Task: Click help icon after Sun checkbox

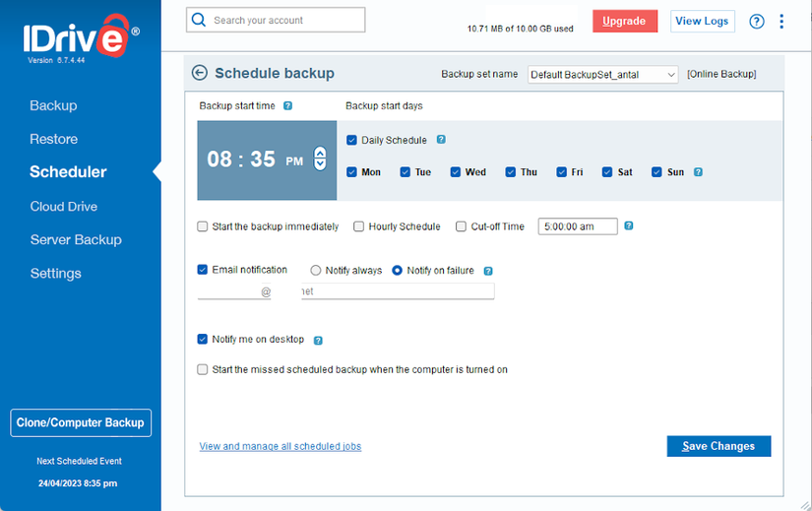Action: (698, 172)
